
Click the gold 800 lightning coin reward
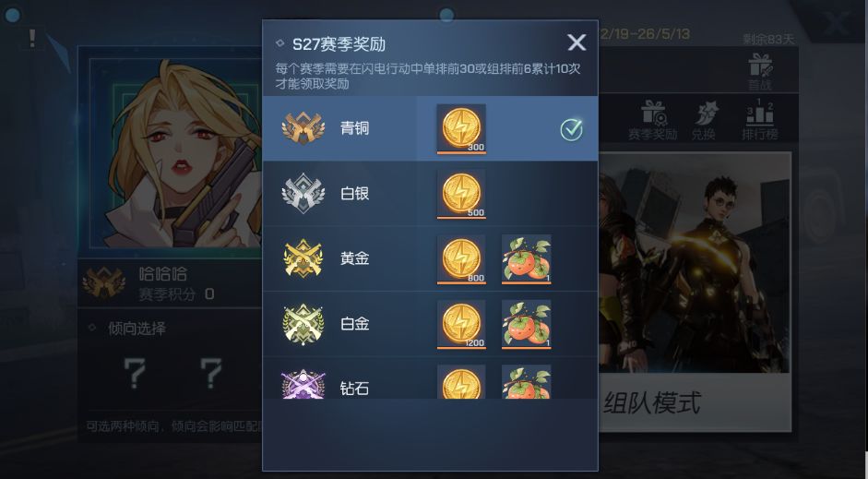(461, 259)
